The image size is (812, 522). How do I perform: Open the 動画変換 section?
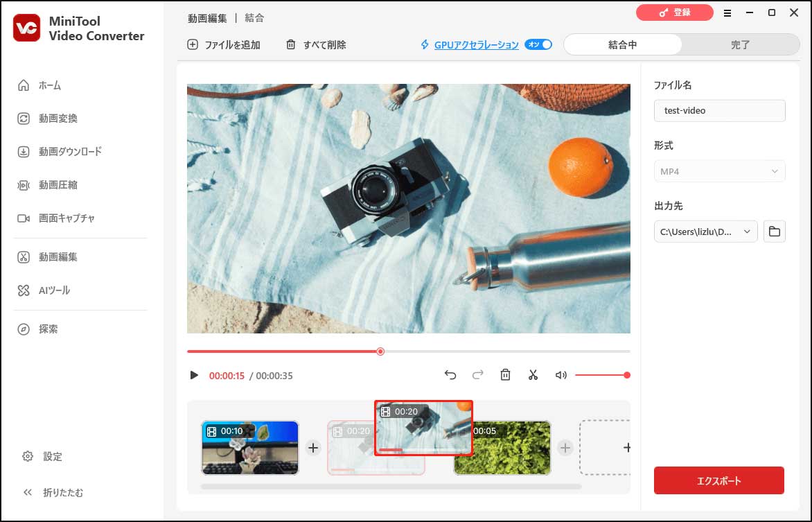click(48, 119)
